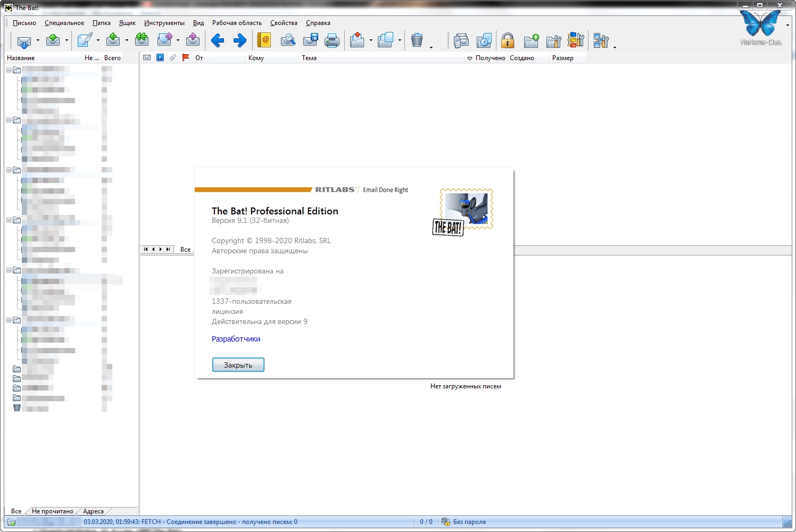Select the Все tab under folder tree

coord(16,511)
